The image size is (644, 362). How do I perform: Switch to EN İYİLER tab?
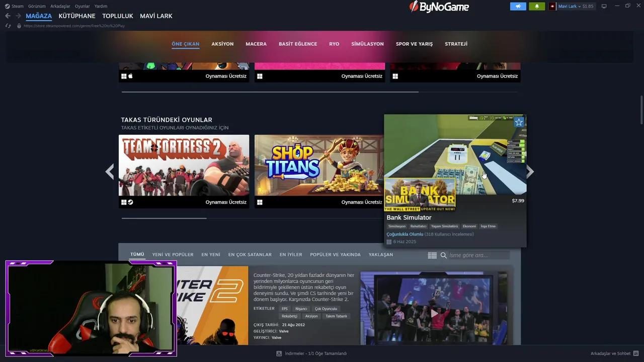coord(291,254)
